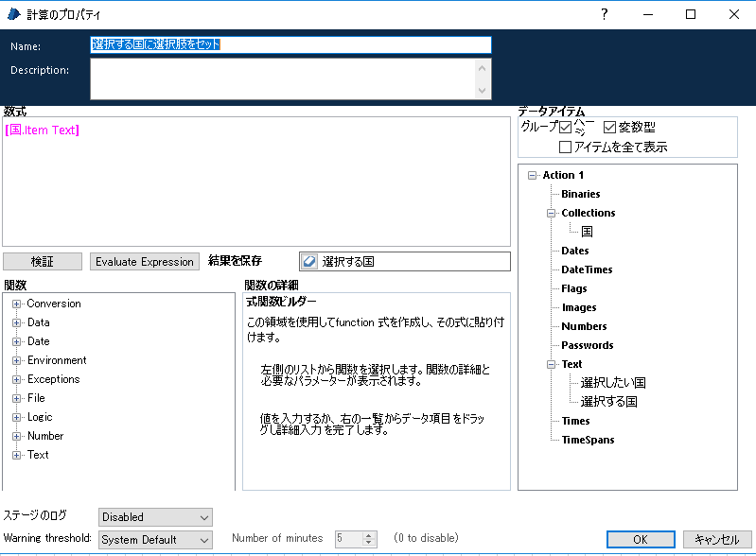
Task: Expand the Logic function group
Action: 16,417
